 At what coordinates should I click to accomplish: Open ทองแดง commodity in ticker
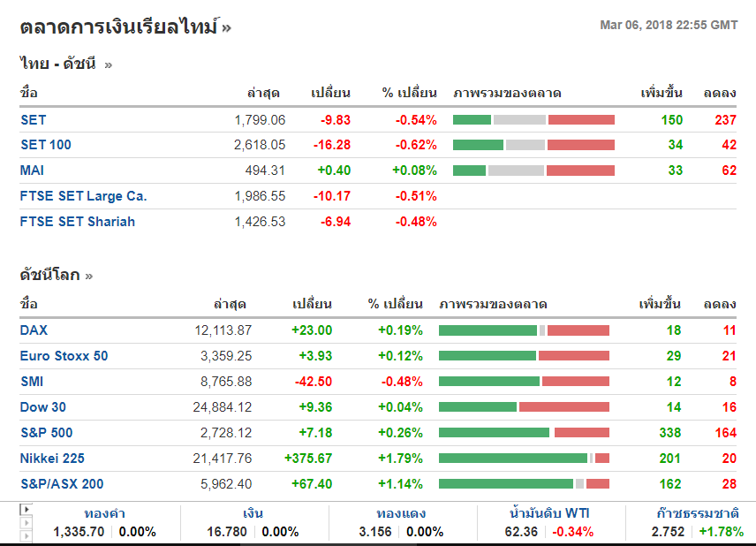tap(402, 513)
